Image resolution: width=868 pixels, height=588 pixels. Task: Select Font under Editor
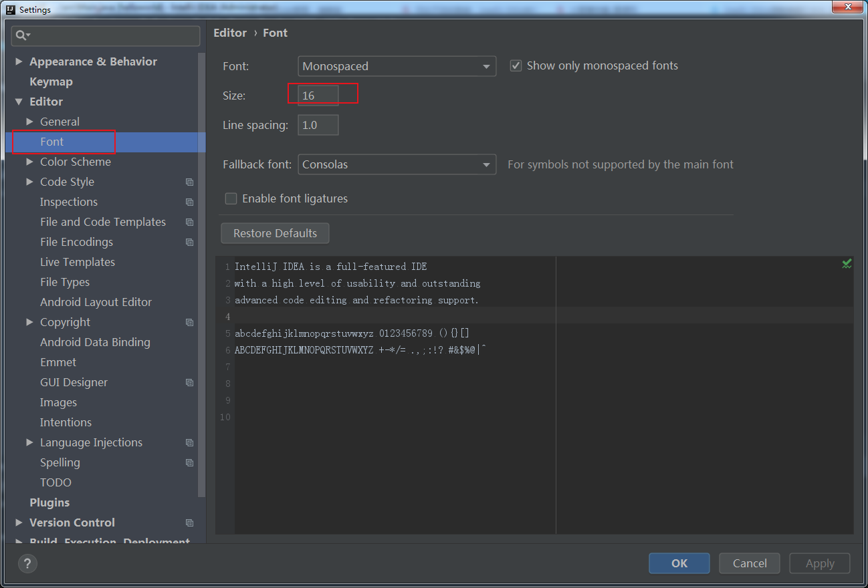[51, 142]
